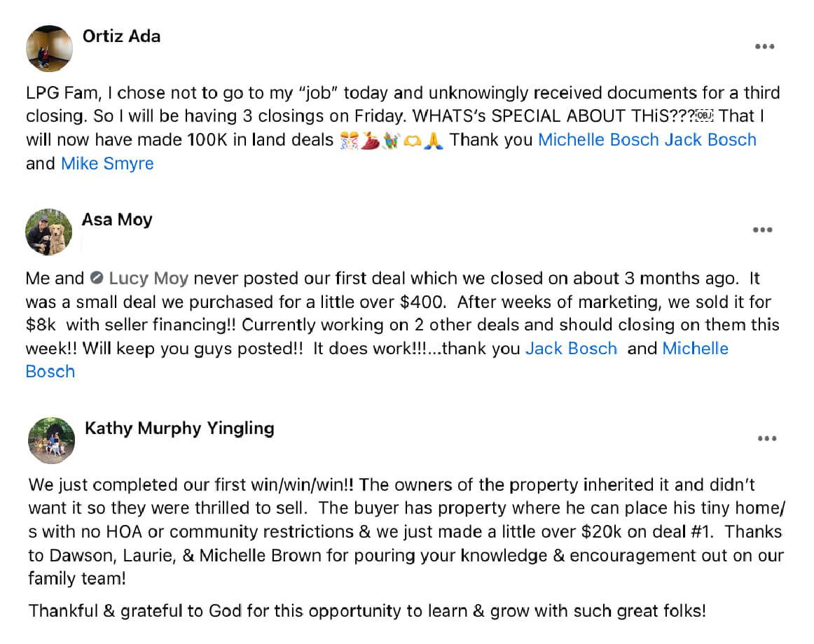This screenshot has height=644, width=814.
Task: Open more options for Kathy Murphy Yingling's post
Action: pos(767,439)
